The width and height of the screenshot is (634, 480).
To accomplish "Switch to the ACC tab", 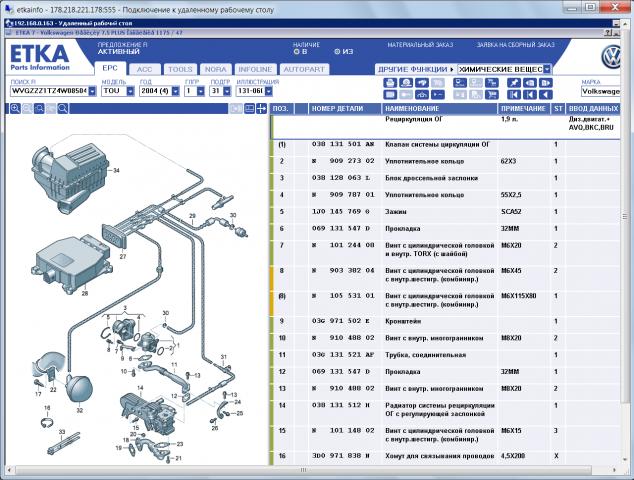I will (x=144, y=70).
